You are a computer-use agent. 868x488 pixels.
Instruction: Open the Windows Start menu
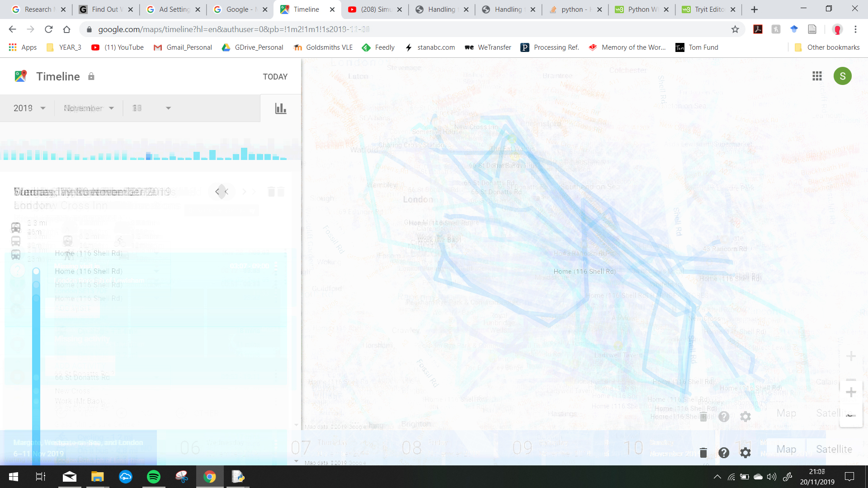coord(14,477)
